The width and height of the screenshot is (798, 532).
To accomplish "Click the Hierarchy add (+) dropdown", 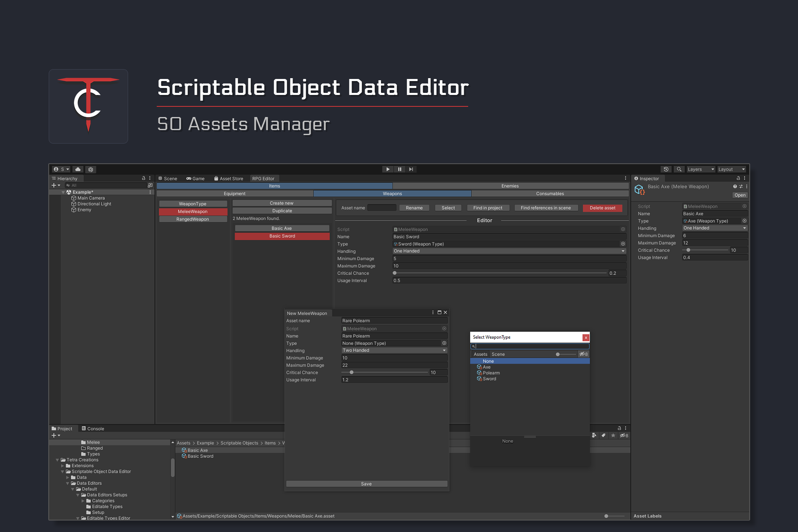I will pyautogui.click(x=56, y=185).
